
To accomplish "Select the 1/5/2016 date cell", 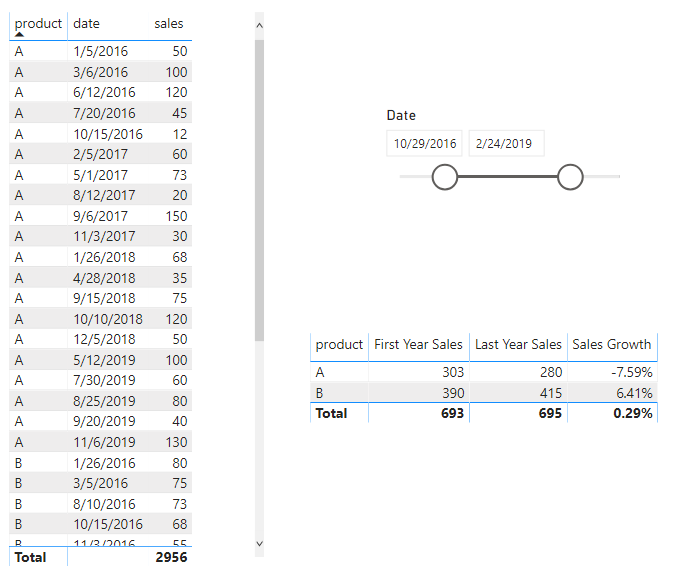I will click(100, 51).
